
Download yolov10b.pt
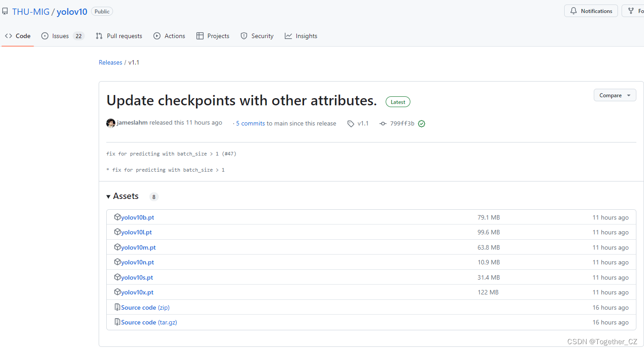138,217
